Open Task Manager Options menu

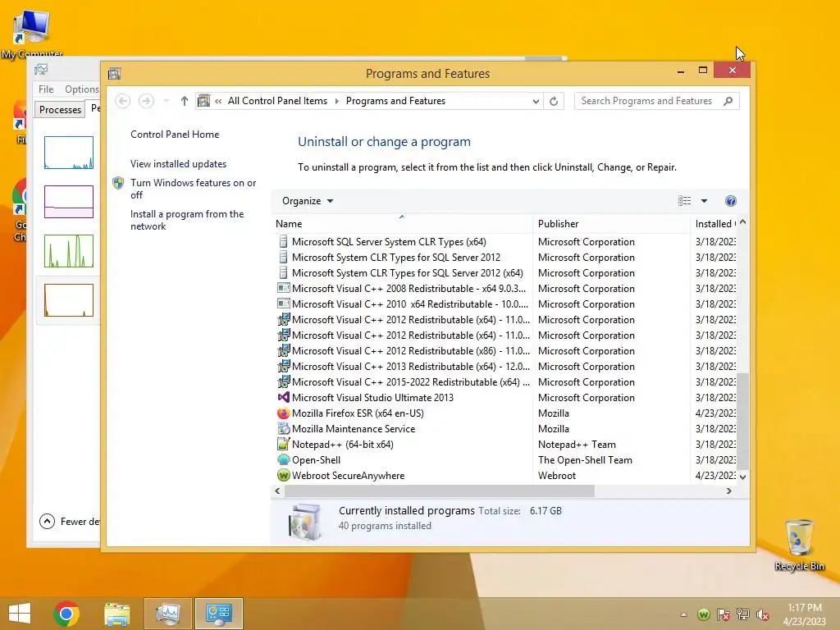[x=82, y=89]
